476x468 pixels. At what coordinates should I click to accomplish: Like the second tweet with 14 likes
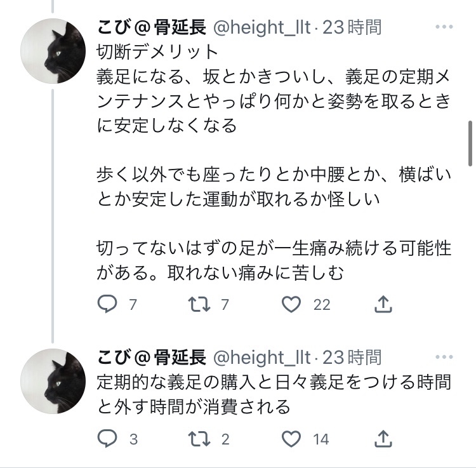291,439
